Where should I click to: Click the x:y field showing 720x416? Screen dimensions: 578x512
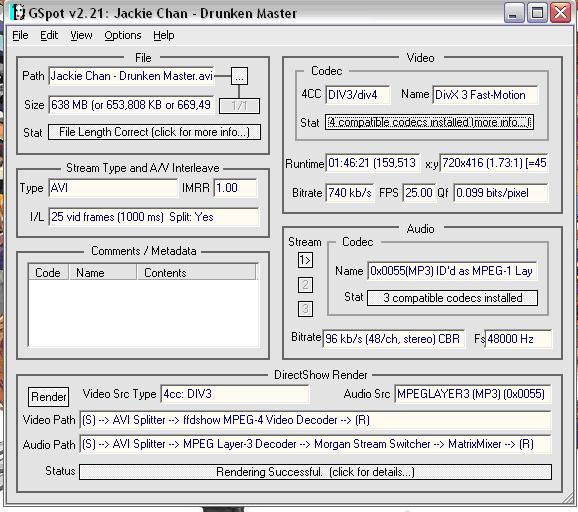point(494,163)
